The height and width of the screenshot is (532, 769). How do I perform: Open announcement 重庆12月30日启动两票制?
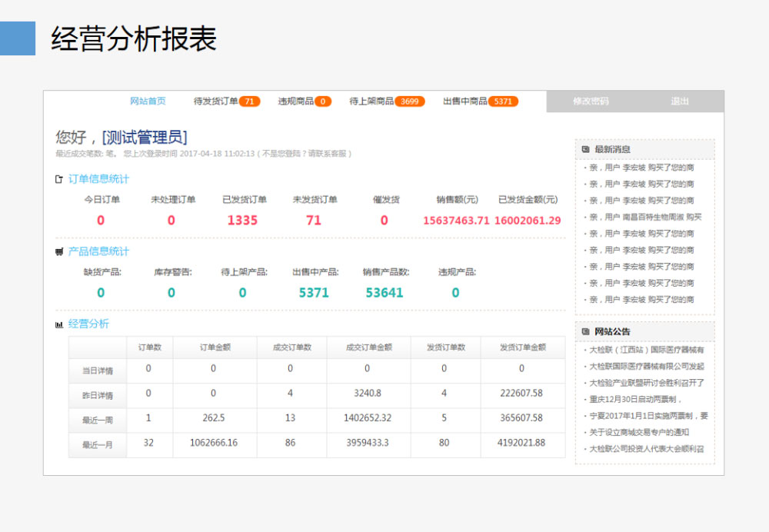[x=634, y=400]
